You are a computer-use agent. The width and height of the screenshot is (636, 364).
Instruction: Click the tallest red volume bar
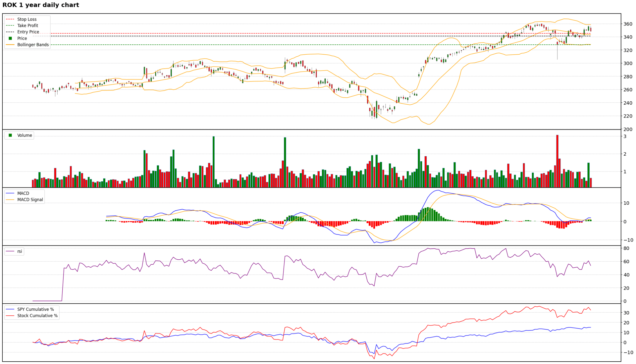(557, 161)
